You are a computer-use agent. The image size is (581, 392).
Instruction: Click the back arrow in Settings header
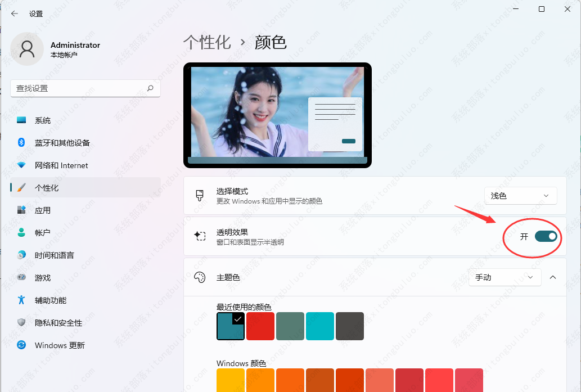coord(15,13)
